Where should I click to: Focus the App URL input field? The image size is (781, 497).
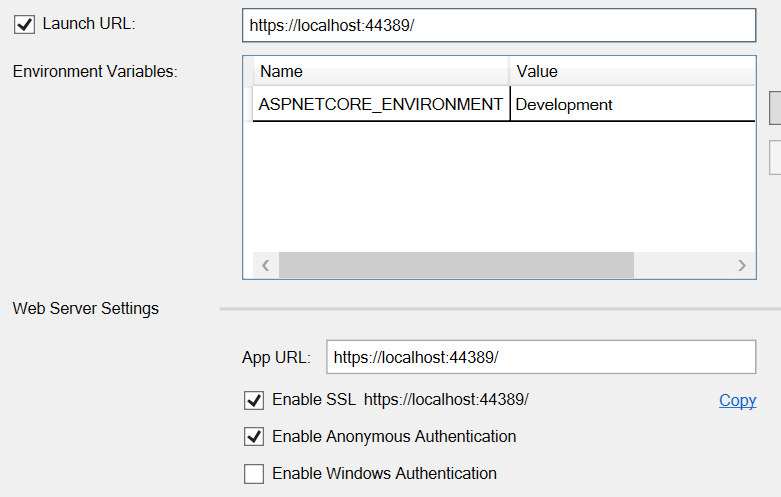click(540, 357)
